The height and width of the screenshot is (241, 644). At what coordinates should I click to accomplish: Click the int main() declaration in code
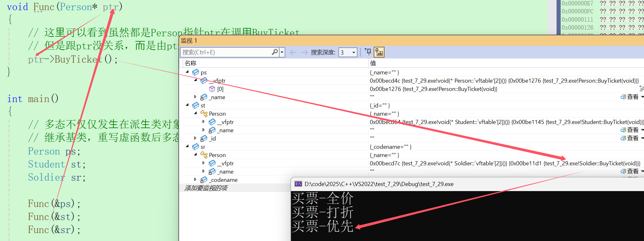click(x=33, y=99)
